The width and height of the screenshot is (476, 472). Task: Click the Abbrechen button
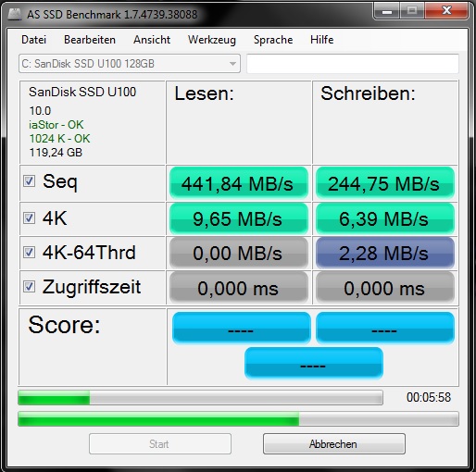point(334,443)
